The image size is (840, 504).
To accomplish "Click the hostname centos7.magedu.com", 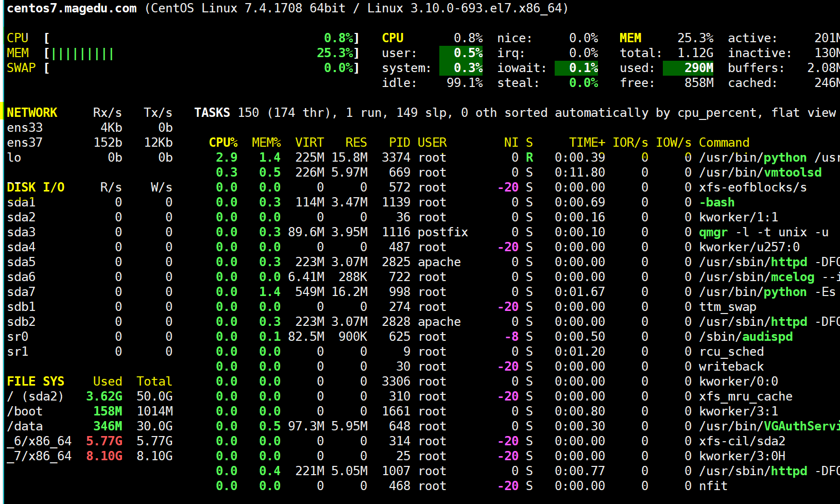I will 72,8.
